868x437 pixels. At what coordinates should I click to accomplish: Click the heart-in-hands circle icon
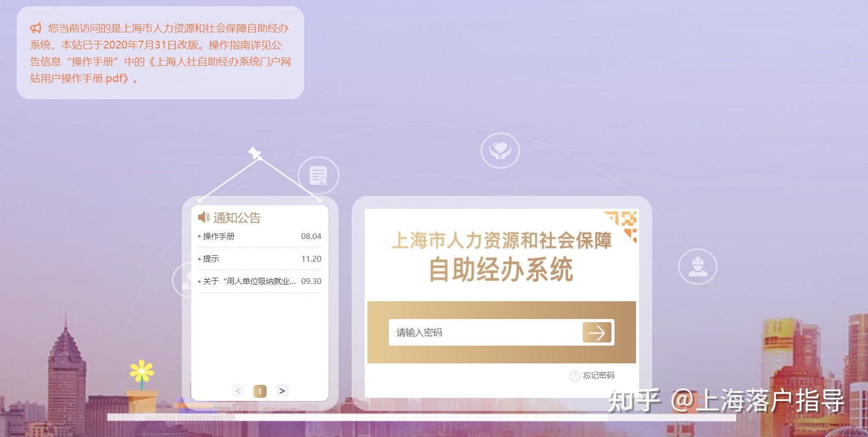coord(500,151)
